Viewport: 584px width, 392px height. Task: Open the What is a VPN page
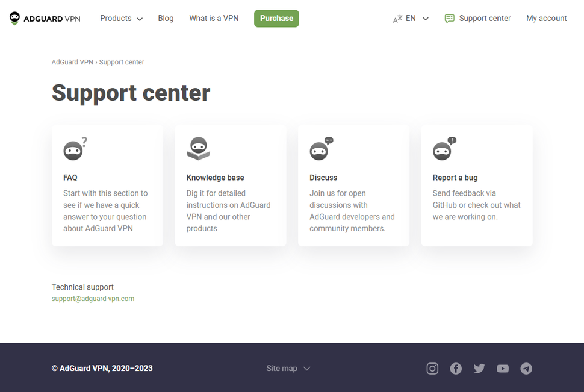point(214,19)
